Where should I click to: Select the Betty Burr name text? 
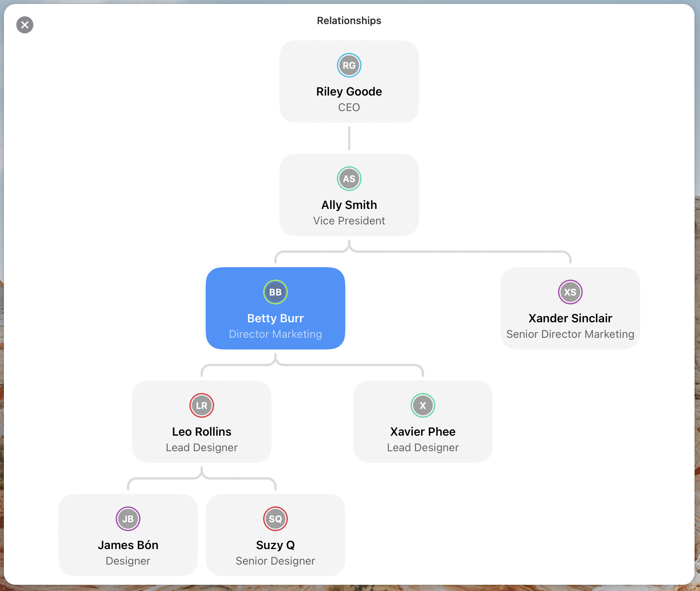click(x=275, y=318)
